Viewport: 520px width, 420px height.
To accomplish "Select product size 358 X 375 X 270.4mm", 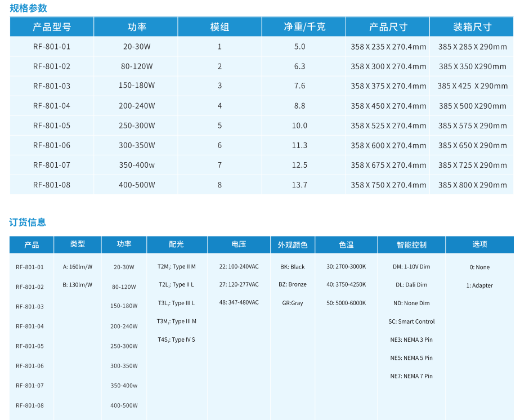I will 388,86.
